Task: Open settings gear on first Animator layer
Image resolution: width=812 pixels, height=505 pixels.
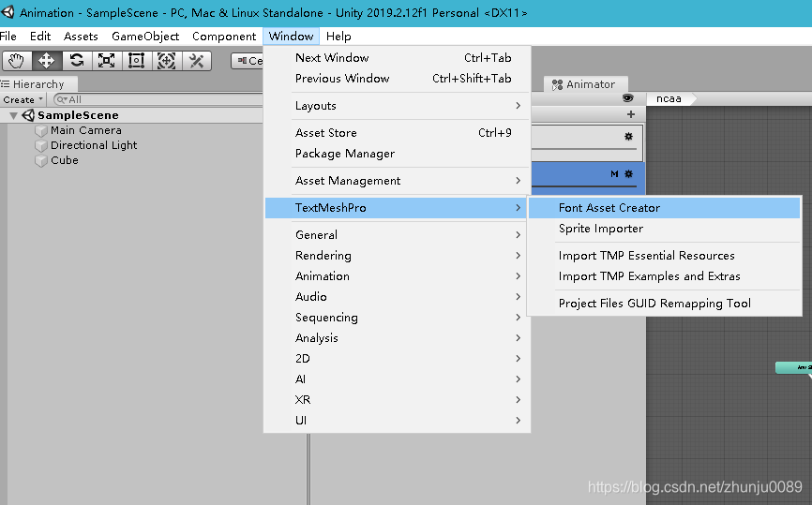Action: (x=628, y=136)
